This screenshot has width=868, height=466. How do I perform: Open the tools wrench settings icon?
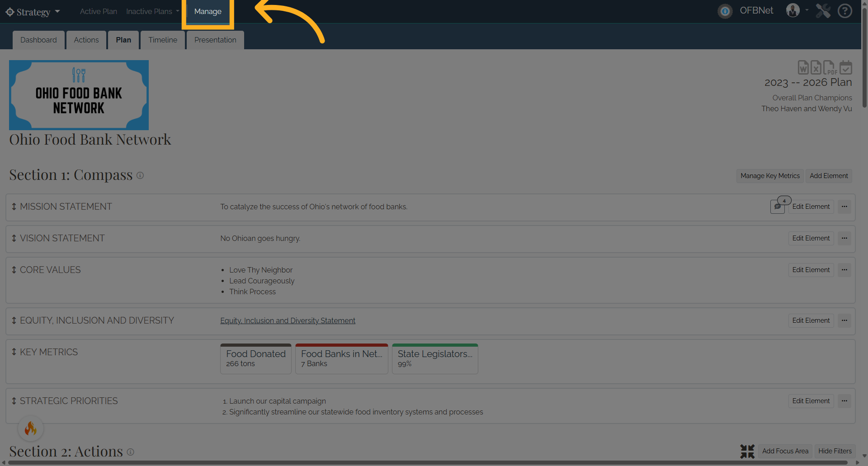coord(823,11)
